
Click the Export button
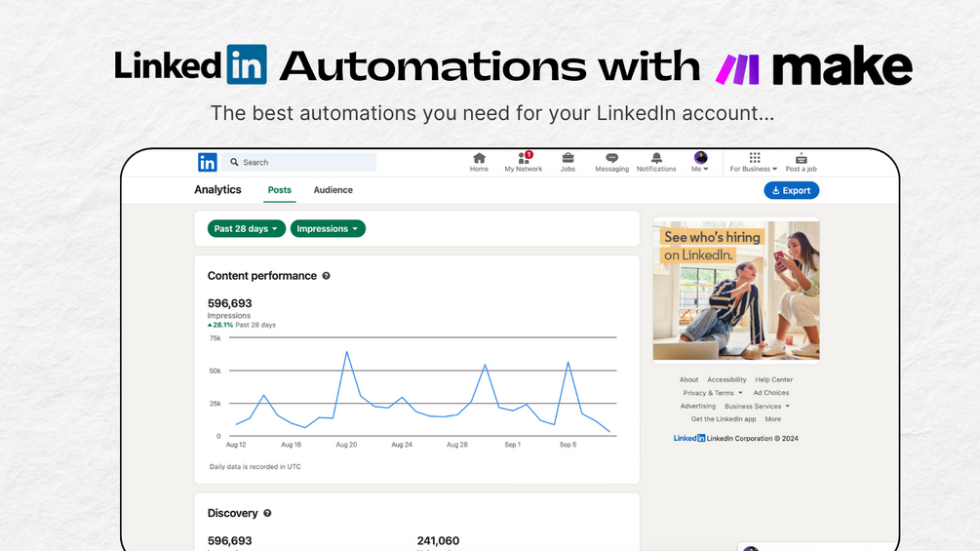tap(791, 190)
